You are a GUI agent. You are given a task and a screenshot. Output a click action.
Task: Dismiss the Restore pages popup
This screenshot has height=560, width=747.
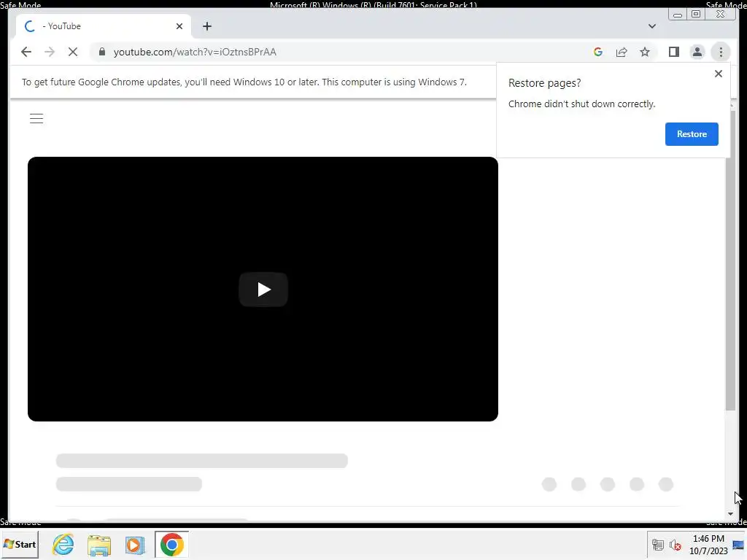[x=718, y=74]
